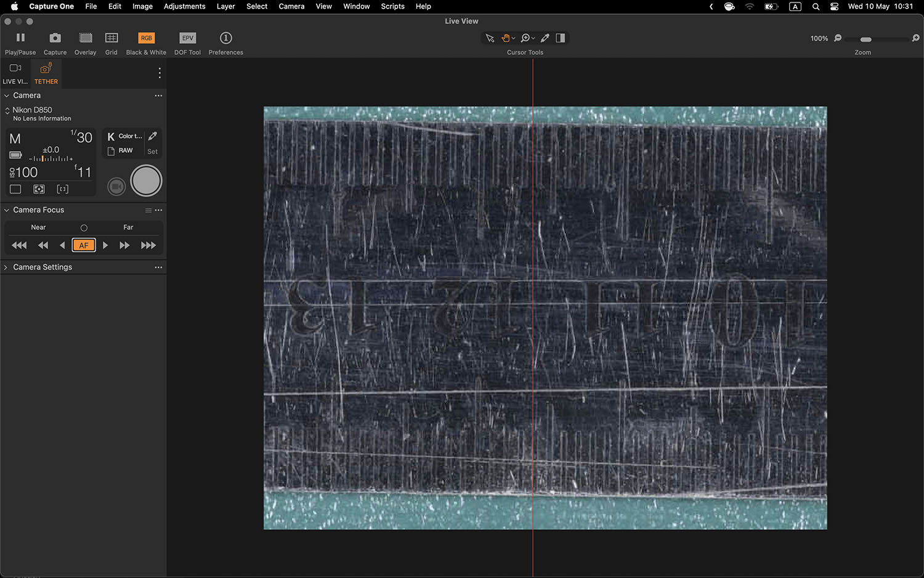The width and height of the screenshot is (924, 578).
Task: Click the zoom out magnifier icon
Action: coord(838,38)
